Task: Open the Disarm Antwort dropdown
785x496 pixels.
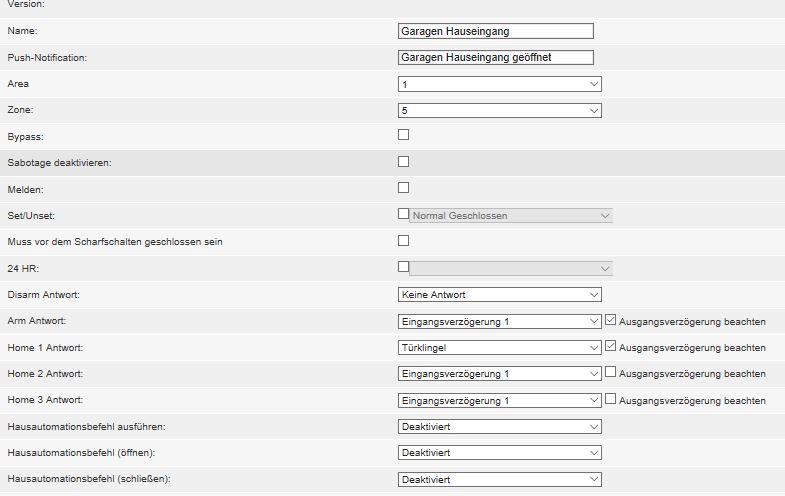Action: (499, 295)
